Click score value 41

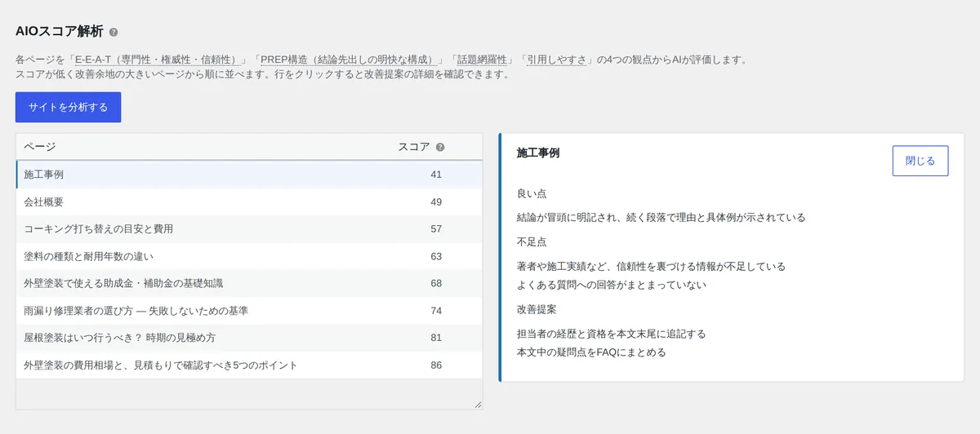[436, 175]
